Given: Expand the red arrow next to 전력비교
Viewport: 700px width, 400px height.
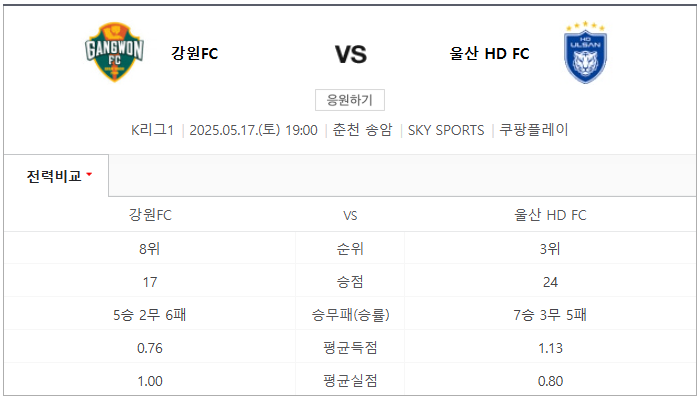Looking at the screenshot, I should (89, 175).
